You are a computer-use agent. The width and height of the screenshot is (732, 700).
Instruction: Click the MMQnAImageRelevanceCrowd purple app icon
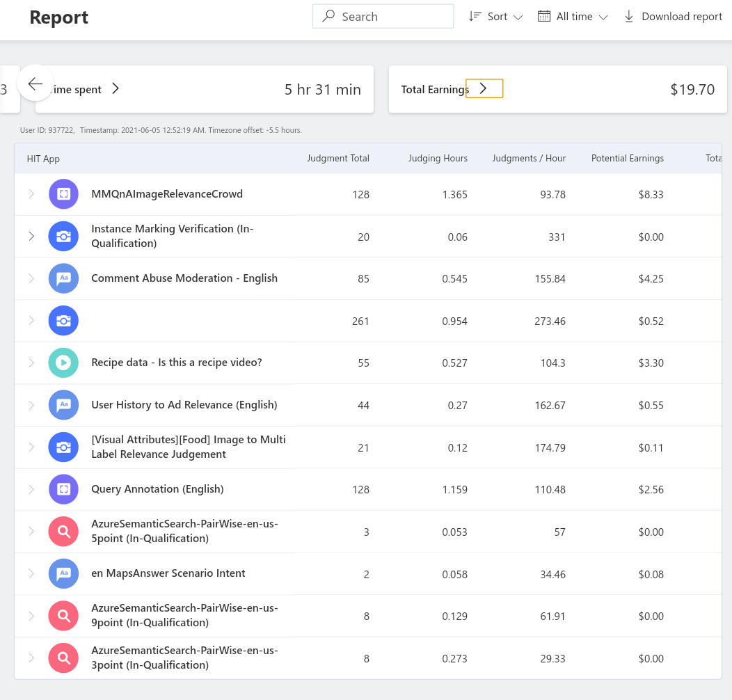pyautogui.click(x=63, y=194)
